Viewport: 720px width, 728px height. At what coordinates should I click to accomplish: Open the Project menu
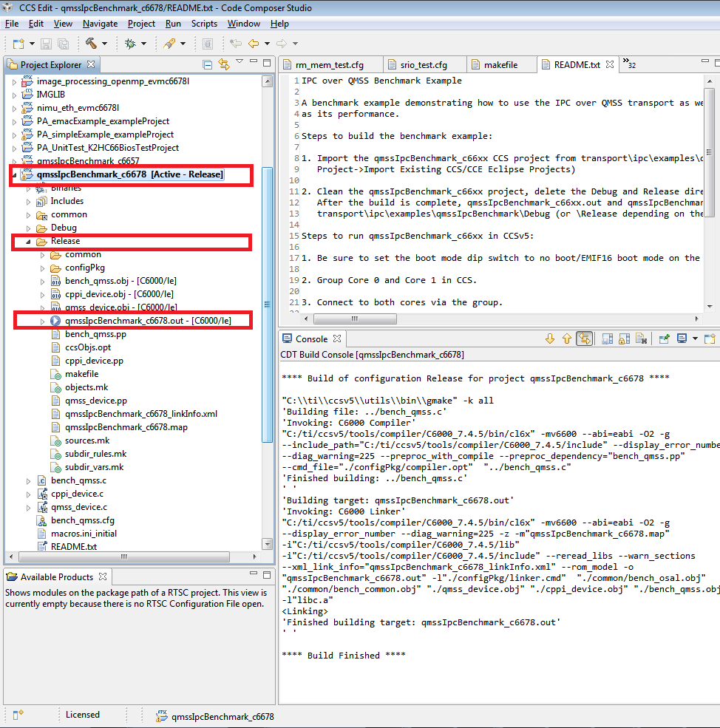141,23
